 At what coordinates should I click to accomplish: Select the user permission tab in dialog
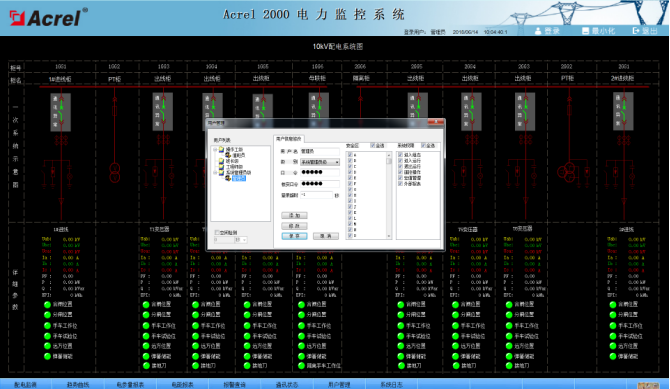click(x=289, y=139)
